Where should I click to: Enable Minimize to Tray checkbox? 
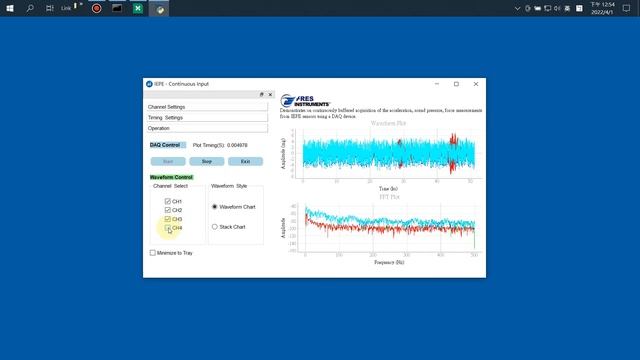[x=153, y=253]
